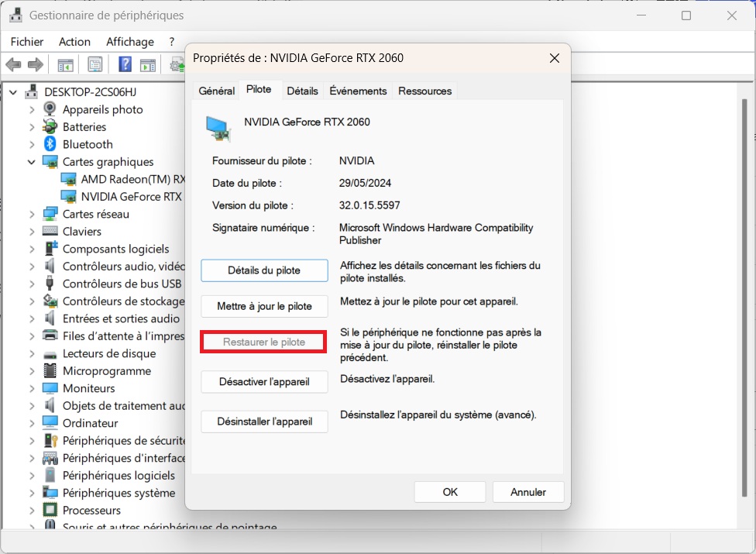Viewport: 756px width, 554px height.
Task: Expand the Processeurs node
Action: pos(32,510)
